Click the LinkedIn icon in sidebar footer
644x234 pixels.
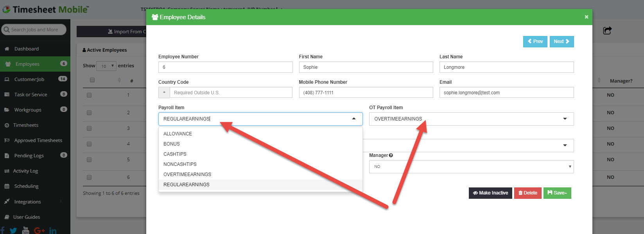click(53, 230)
